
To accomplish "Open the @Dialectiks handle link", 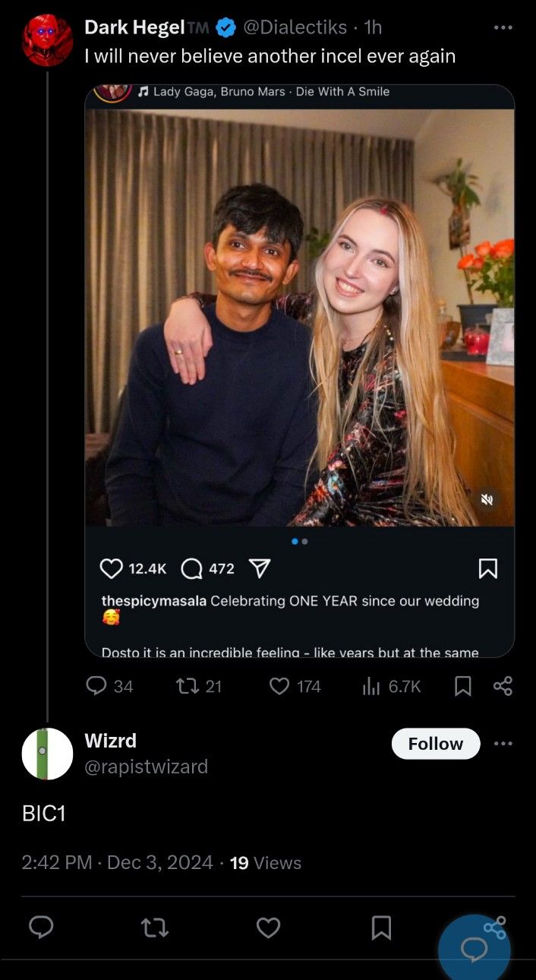I will tap(295, 27).
